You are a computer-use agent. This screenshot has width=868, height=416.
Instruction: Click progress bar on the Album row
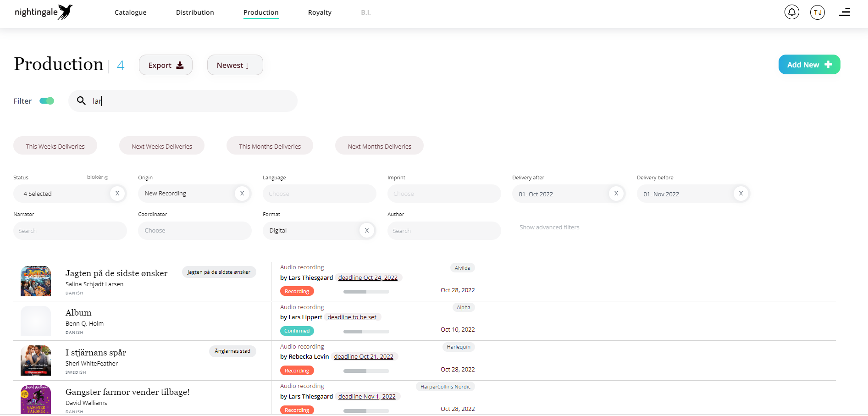(366, 331)
